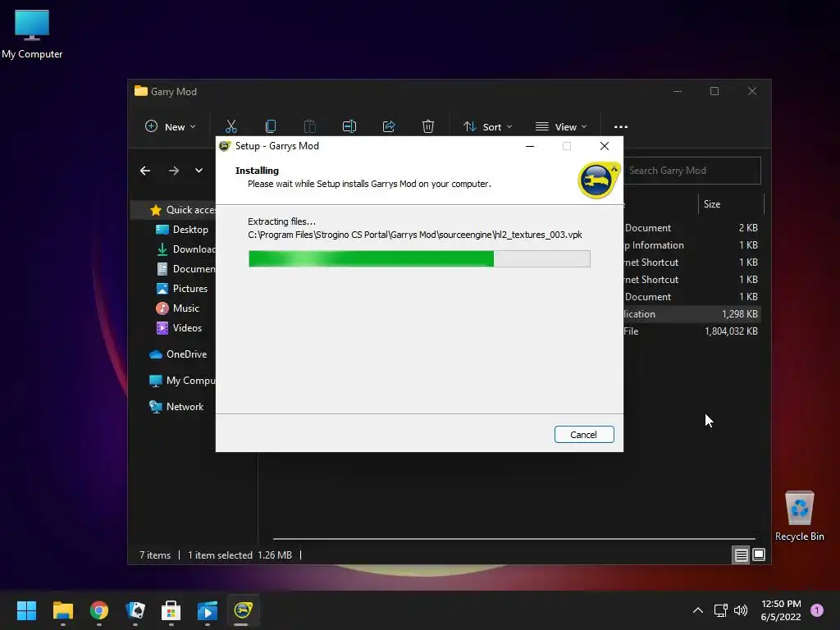Viewport: 840px width, 630px height.
Task: Open the My Computer desktop icon
Action: click(32, 34)
